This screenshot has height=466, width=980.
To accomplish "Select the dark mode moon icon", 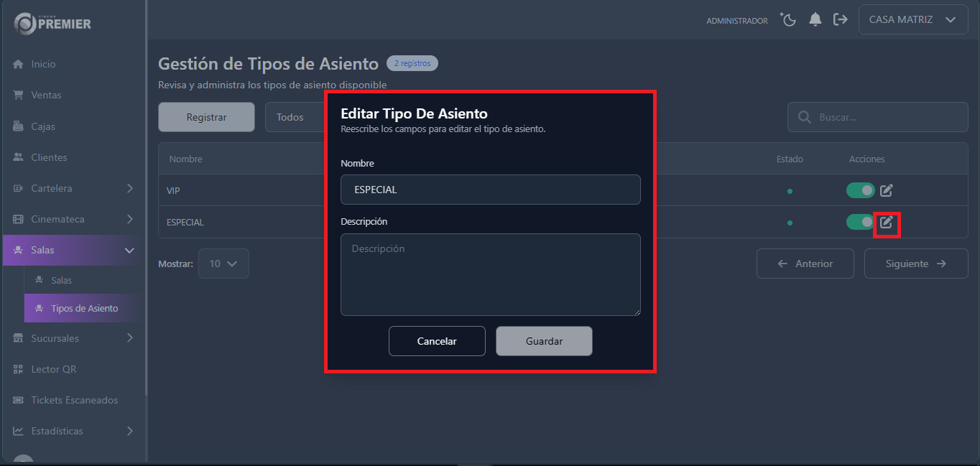I will tap(787, 19).
